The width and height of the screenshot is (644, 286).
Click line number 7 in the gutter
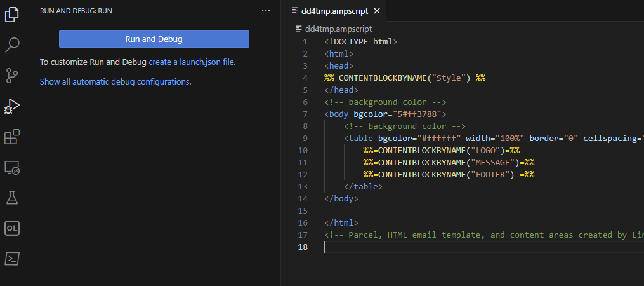coord(305,114)
